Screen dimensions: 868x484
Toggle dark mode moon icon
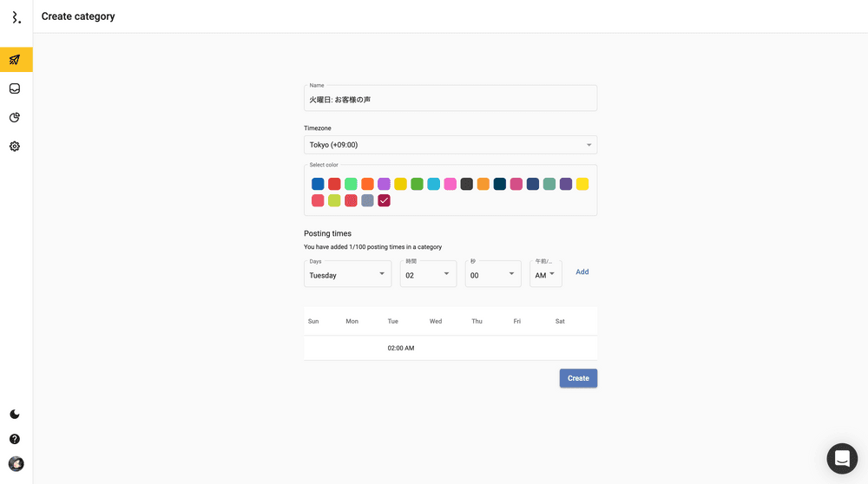coord(15,415)
